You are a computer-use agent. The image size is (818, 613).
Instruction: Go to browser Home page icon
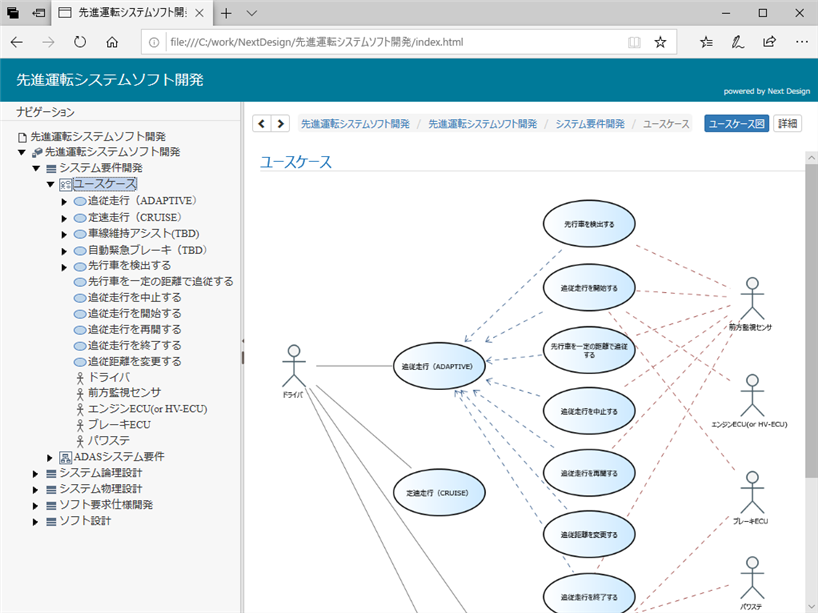pyautogui.click(x=112, y=43)
